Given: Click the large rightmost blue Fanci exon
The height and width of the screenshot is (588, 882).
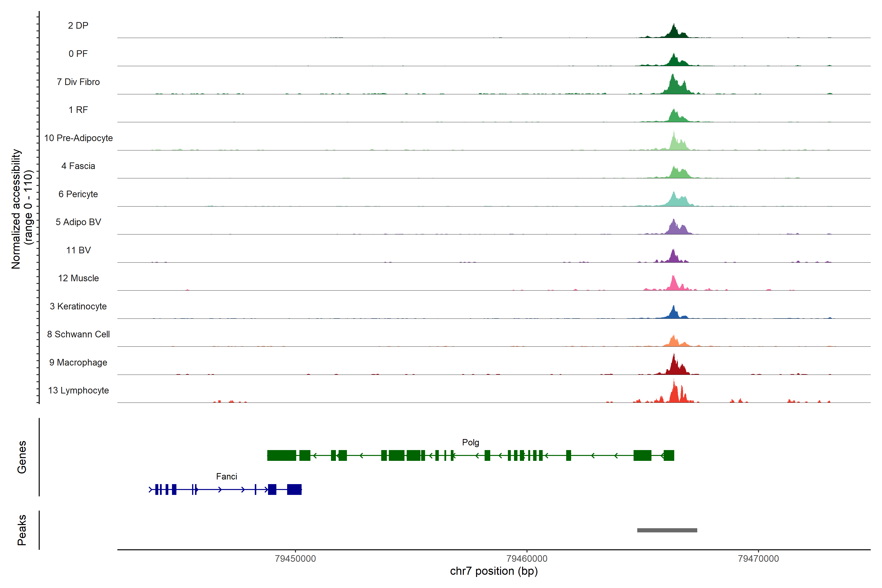Looking at the screenshot, I should point(294,489).
